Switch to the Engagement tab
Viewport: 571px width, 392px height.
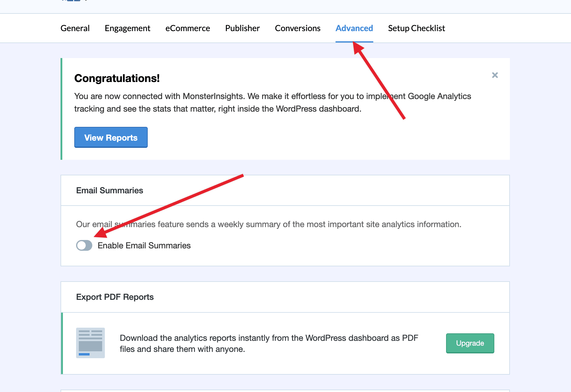[x=127, y=28]
